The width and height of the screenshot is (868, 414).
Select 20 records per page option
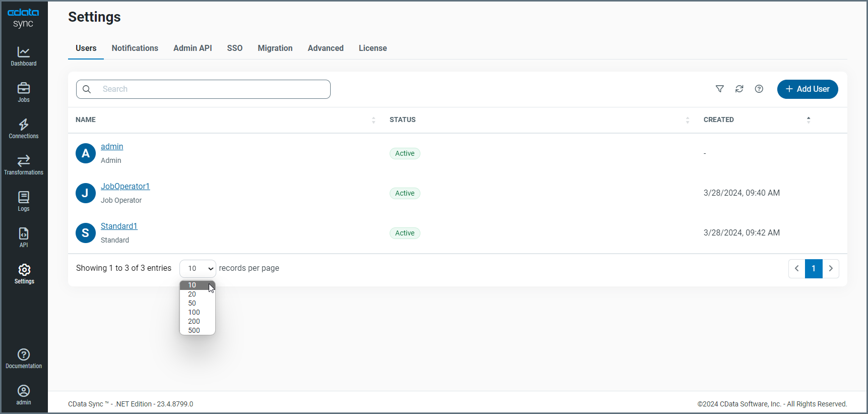[x=192, y=294]
